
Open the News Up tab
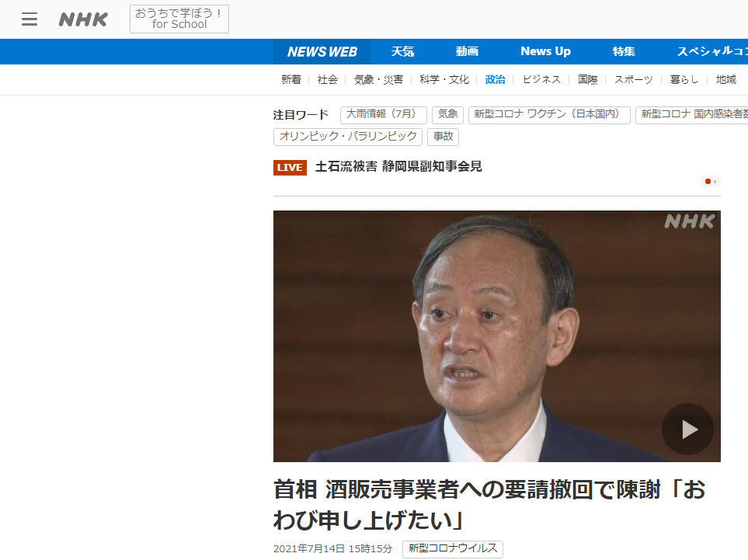pyautogui.click(x=545, y=51)
